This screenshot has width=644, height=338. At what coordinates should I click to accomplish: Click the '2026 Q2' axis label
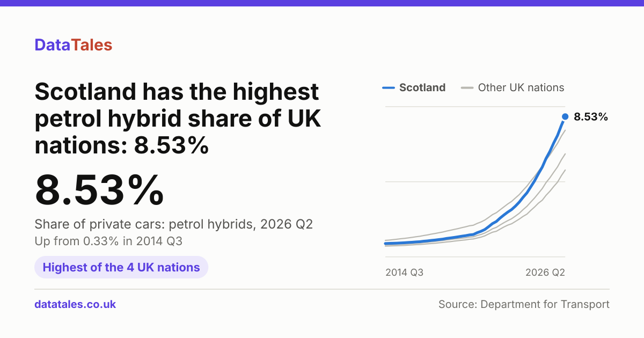pos(545,273)
